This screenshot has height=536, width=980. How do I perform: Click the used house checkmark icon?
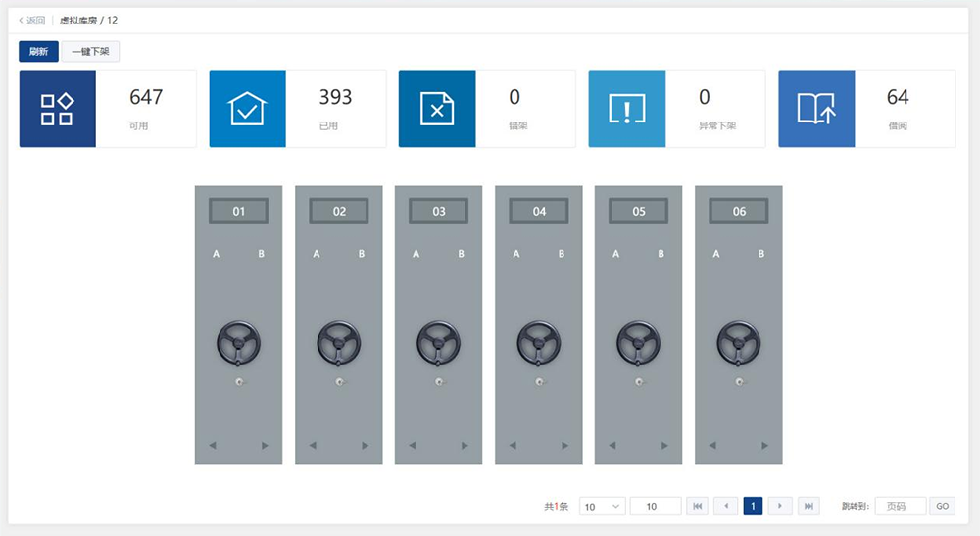point(247,109)
